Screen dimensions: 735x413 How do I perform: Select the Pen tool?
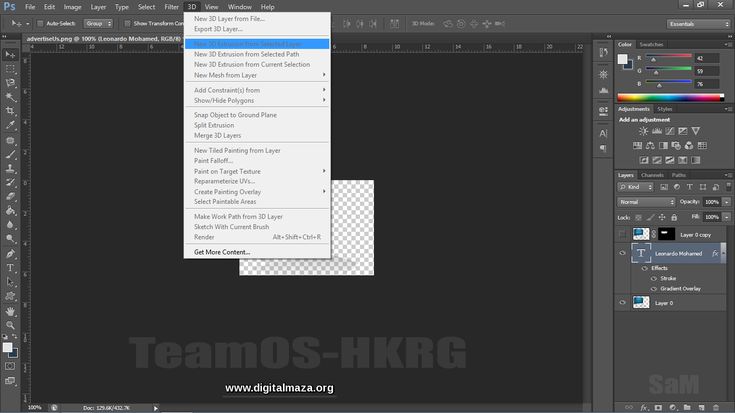click(x=10, y=254)
